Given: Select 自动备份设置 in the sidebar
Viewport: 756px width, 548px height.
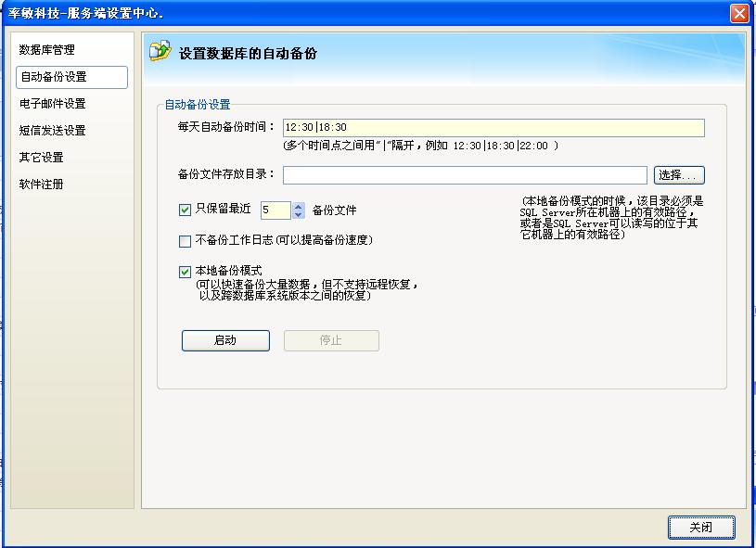Looking at the screenshot, I should click(71, 77).
